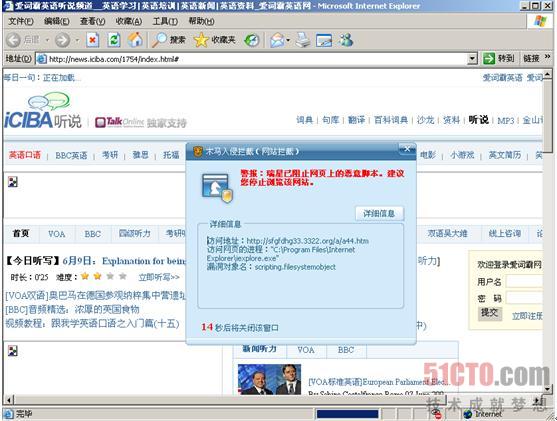The image size is (557, 421).
Task: Open the 小游戏 navigation link
Action: 462,155
